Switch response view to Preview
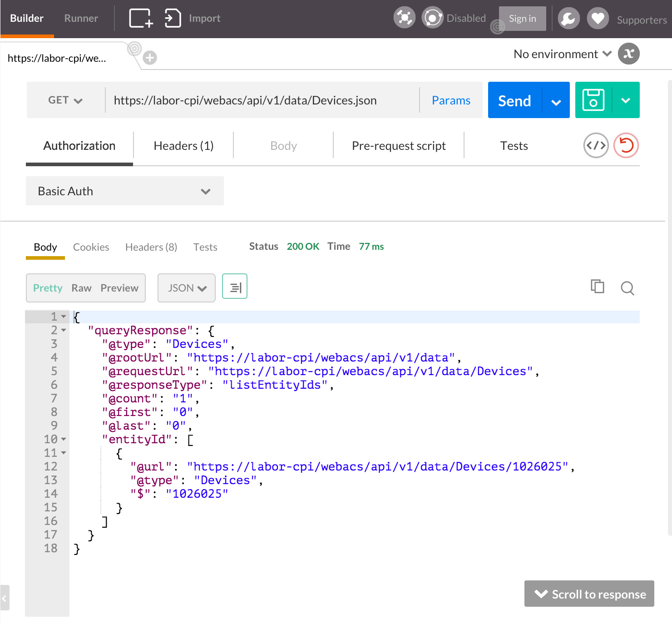The image size is (672, 624). (x=119, y=287)
